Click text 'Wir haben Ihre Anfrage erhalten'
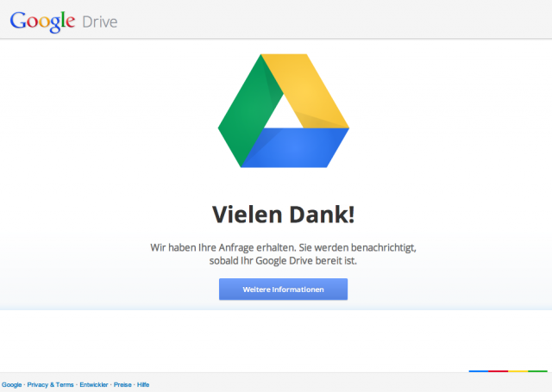This screenshot has height=392, width=552. click(x=223, y=248)
